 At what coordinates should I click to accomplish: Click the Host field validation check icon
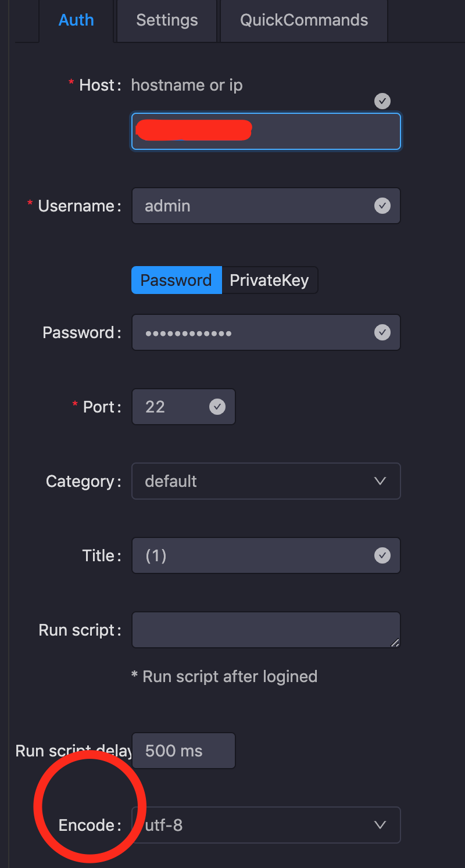pos(382,102)
